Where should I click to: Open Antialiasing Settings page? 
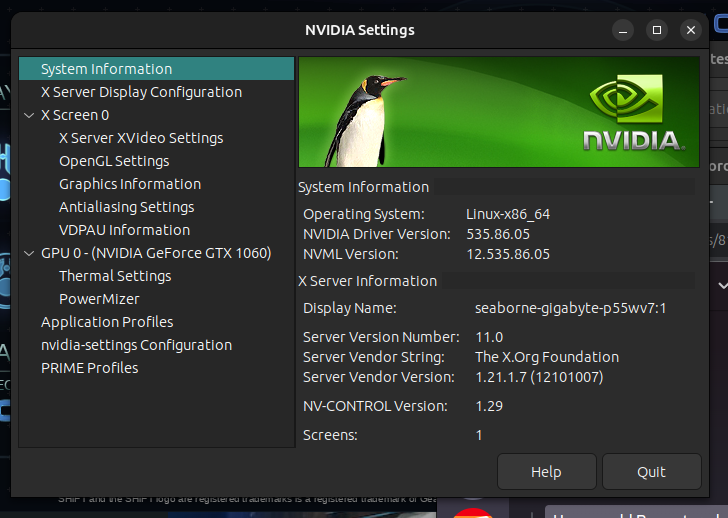[x=126, y=207]
